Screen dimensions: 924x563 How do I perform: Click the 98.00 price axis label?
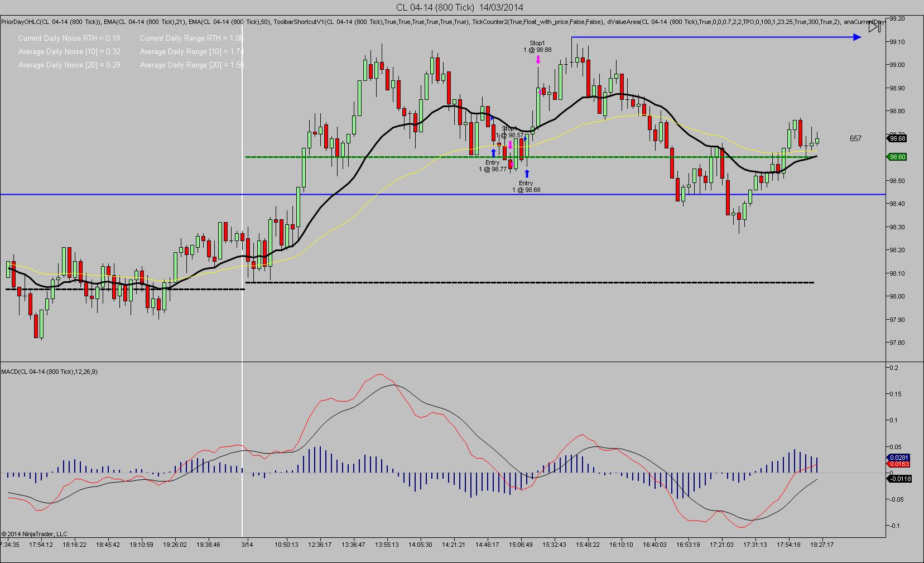pyautogui.click(x=897, y=296)
